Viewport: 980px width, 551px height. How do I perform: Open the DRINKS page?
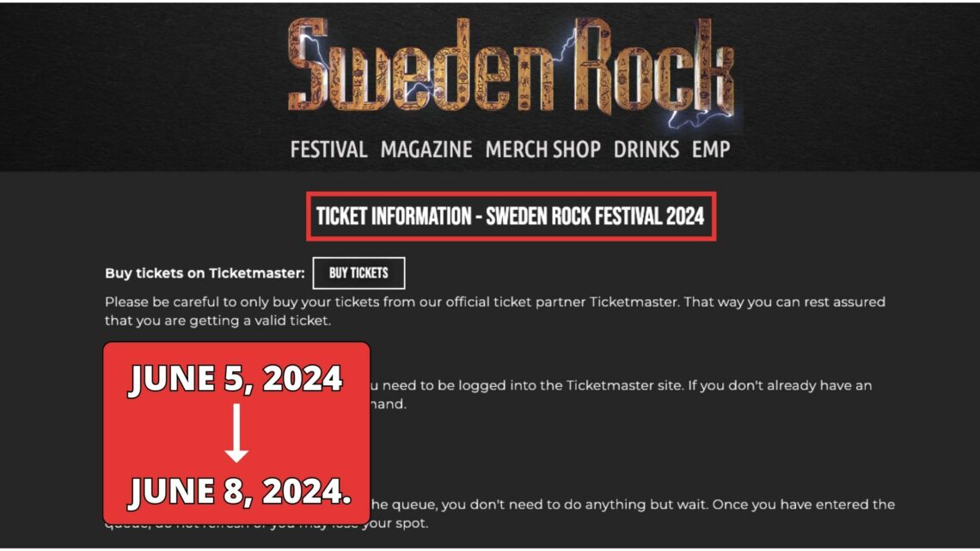646,149
